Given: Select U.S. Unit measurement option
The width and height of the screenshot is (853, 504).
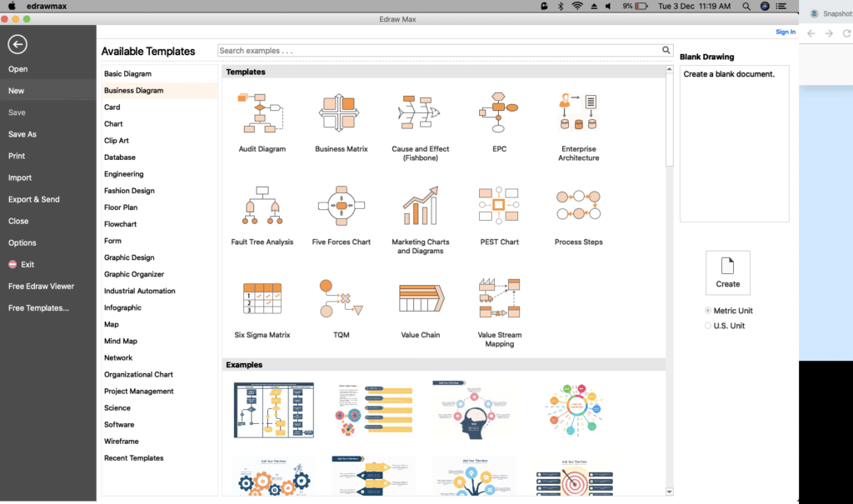Looking at the screenshot, I should coord(709,325).
